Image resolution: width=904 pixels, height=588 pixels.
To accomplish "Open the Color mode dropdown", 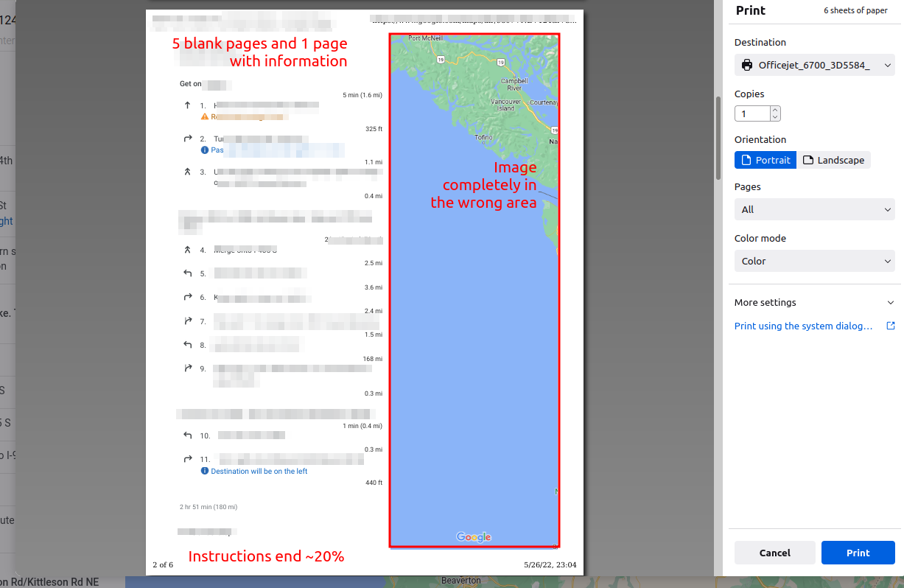I will tap(814, 261).
